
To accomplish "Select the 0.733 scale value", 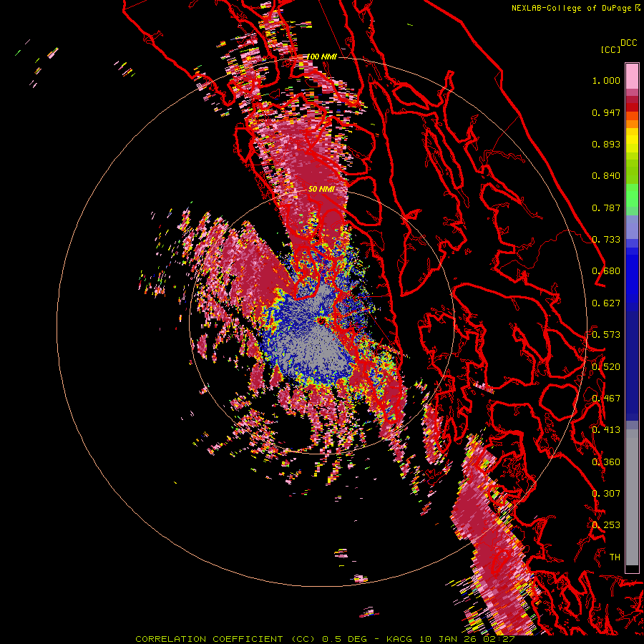I will (x=606, y=240).
